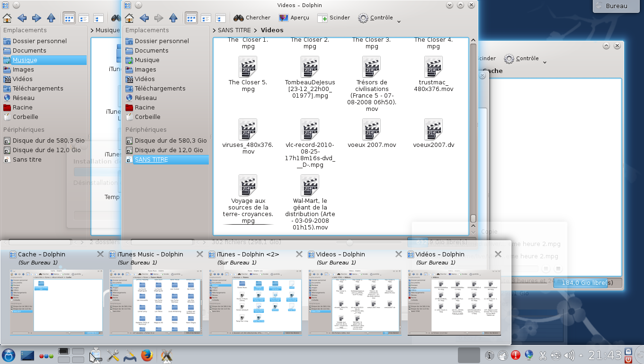The width and height of the screenshot is (644, 364).
Task: Go up one folder in Videos window
Action: pos(173,18)
